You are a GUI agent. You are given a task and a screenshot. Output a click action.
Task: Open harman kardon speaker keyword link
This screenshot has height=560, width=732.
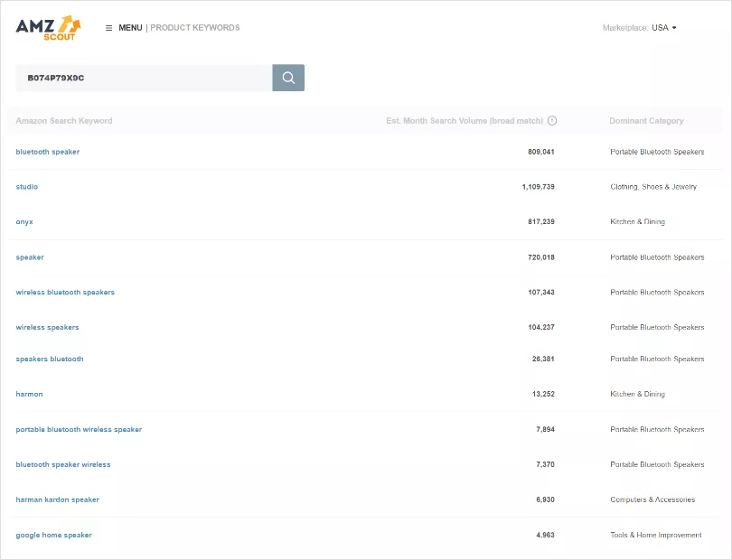tap(58, 499)
